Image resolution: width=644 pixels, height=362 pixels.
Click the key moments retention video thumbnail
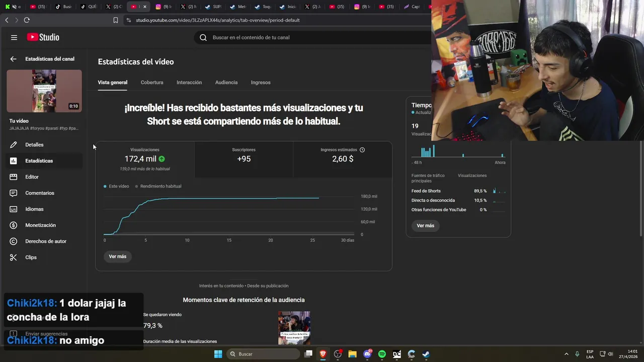coord(294,328)
